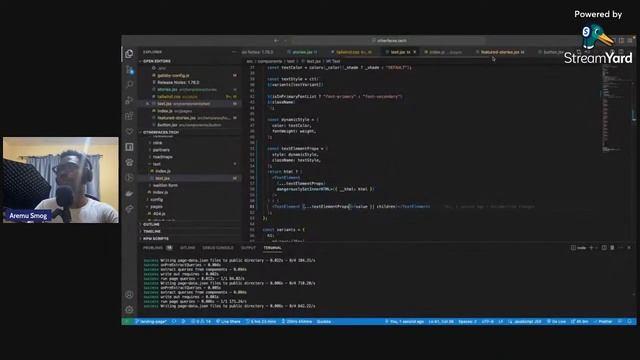Screen dimensions: 640x360
Task: Collapse the text folder
Action: pyautogui.click(x=157, y=164)
